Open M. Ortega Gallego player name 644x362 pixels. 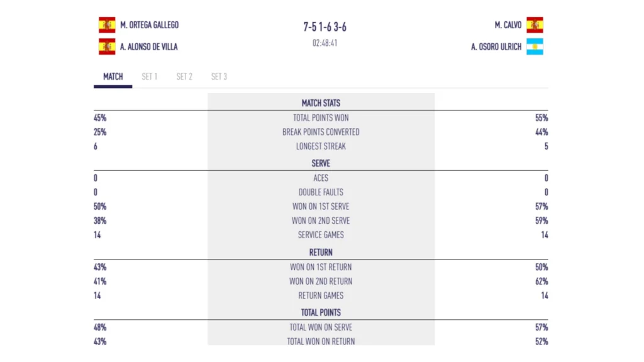pyautogui.click(x=149, y=25)
